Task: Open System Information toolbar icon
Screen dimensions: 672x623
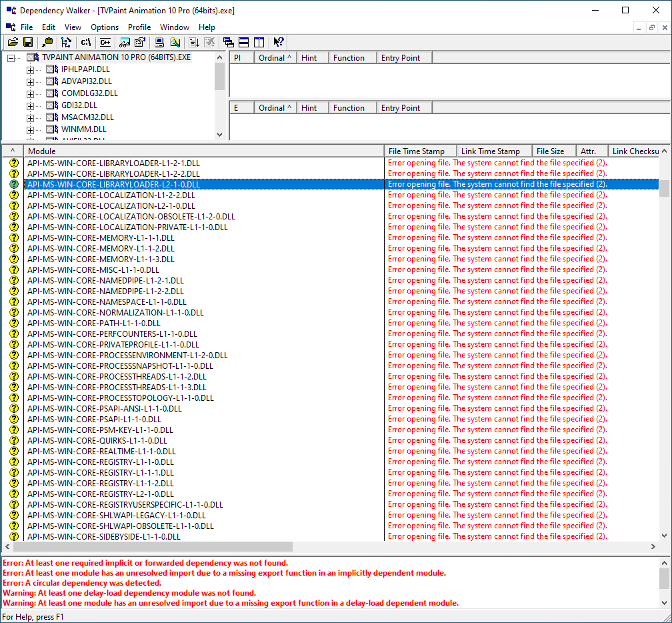Action: tap(159, 42)
